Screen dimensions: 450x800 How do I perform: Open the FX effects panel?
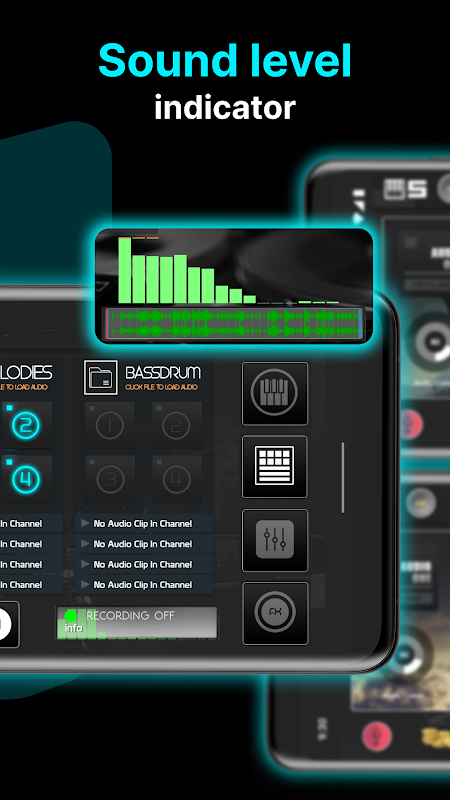(275, 613)
